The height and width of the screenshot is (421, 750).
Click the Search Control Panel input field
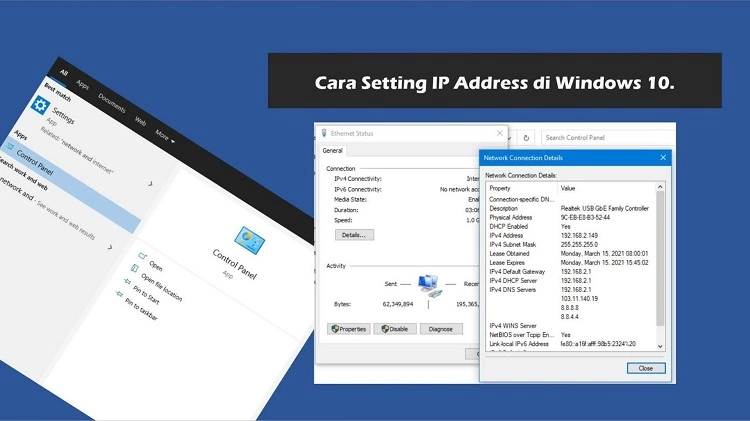607,138
